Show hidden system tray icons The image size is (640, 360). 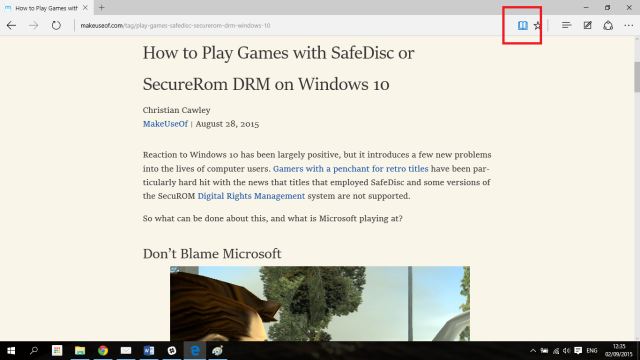click(x=533, y=351)
